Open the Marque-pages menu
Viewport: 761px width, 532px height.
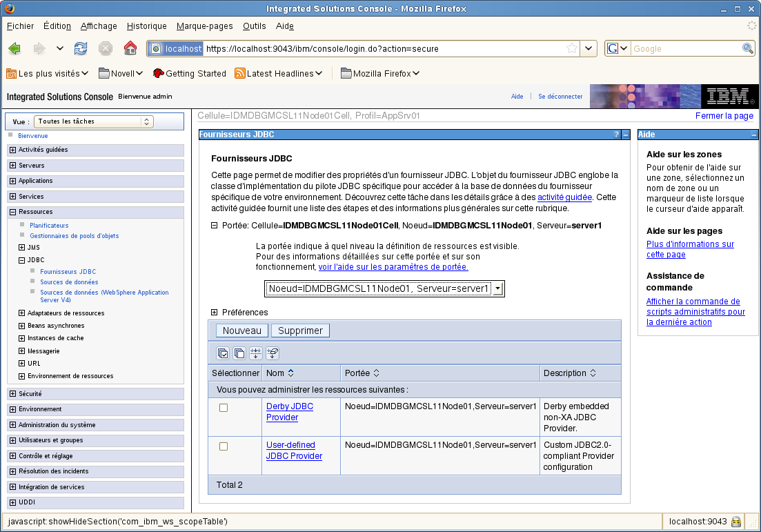[x=204, y=26]
